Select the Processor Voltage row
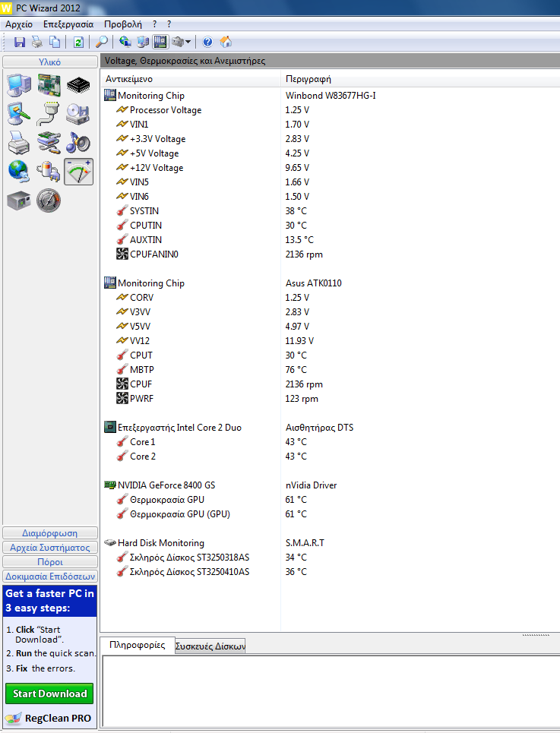 (330, 110)
